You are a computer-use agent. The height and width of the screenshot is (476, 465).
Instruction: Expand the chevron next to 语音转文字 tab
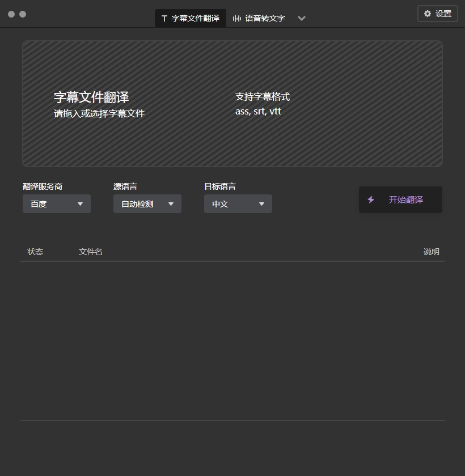tap(302, 18)
